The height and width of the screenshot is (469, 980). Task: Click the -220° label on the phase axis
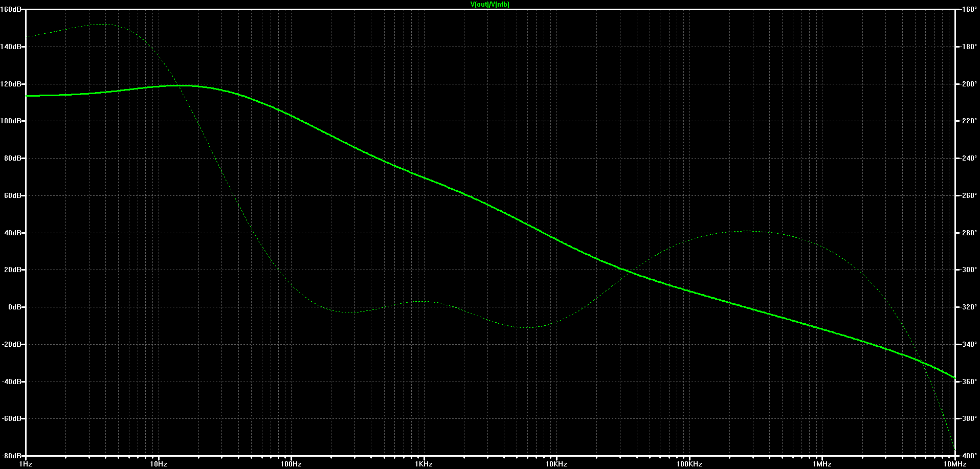pos(968,121)
